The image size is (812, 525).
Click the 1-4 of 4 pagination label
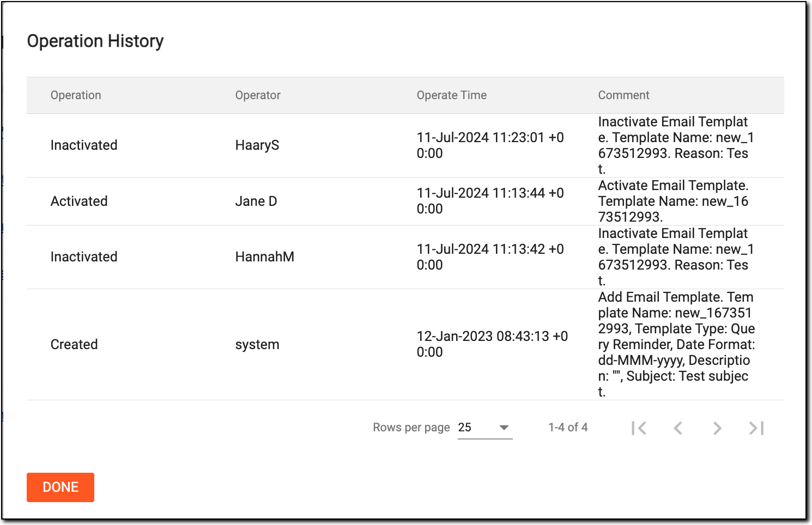(568, 428)
